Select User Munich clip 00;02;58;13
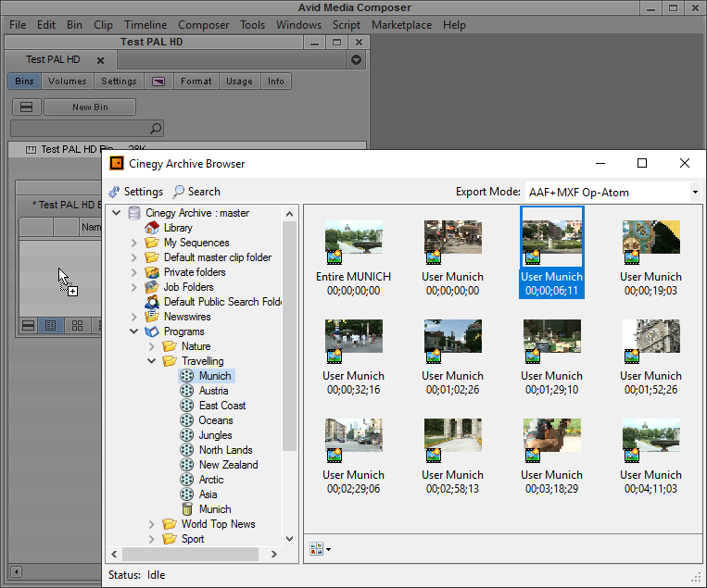Image resolution: width=707 pixels, height=588 pixels. coord(453,436)
